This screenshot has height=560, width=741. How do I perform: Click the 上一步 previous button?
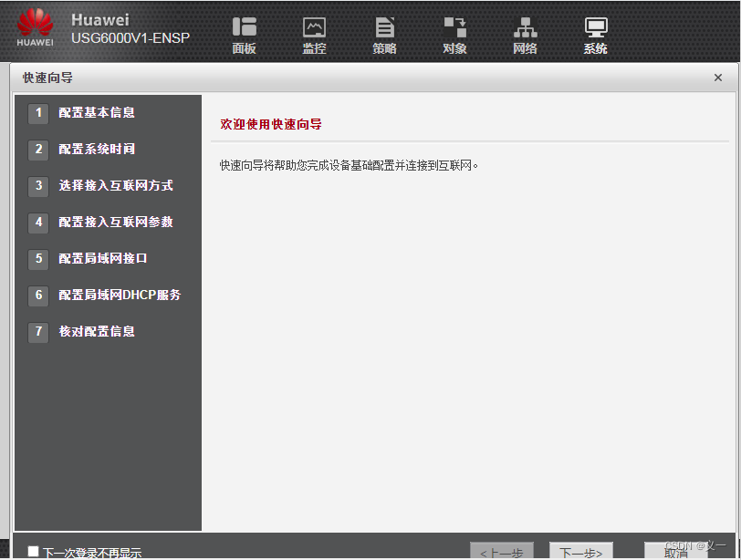(x=502, y=551)
